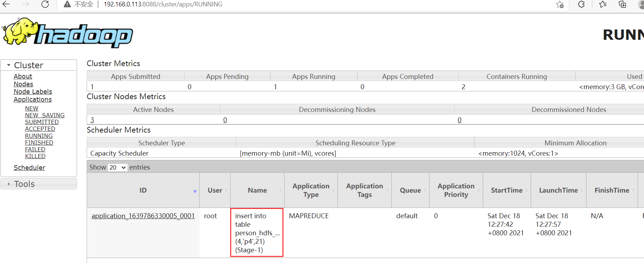The image size is (644, 263).
Task: Open the About link
Action: click(x=23, y=76)
